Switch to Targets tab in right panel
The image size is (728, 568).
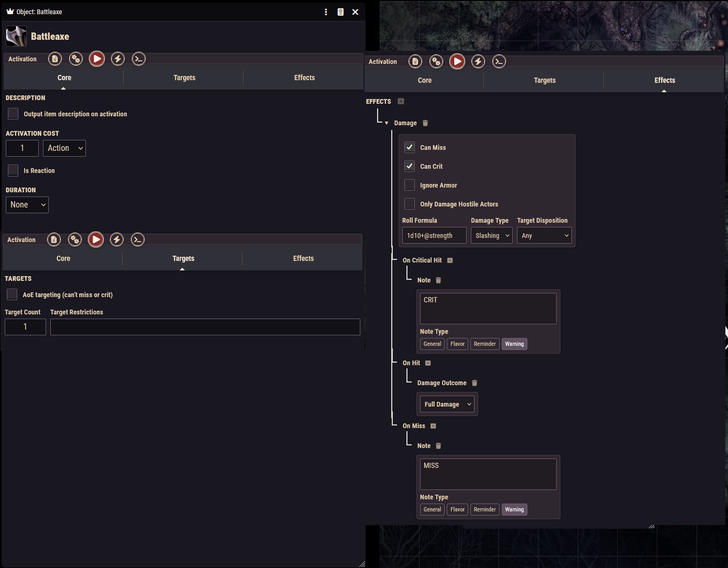click(x=545, y=80)
